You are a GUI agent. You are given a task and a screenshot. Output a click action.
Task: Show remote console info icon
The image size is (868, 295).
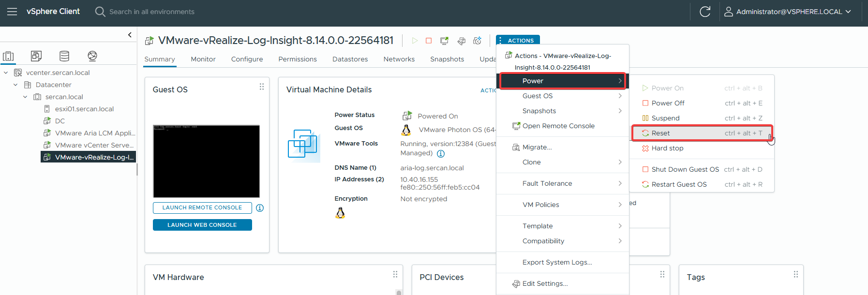pyautogui.click(x=260, y=208)
